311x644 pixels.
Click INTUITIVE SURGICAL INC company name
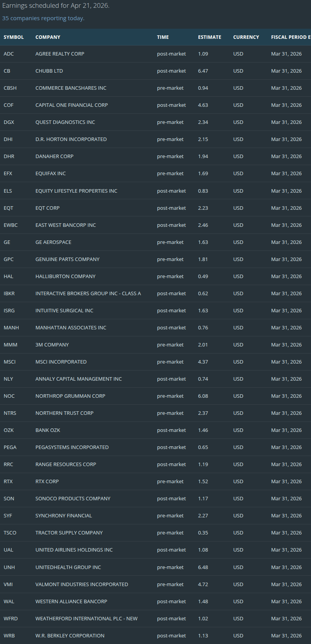[64, 311]
